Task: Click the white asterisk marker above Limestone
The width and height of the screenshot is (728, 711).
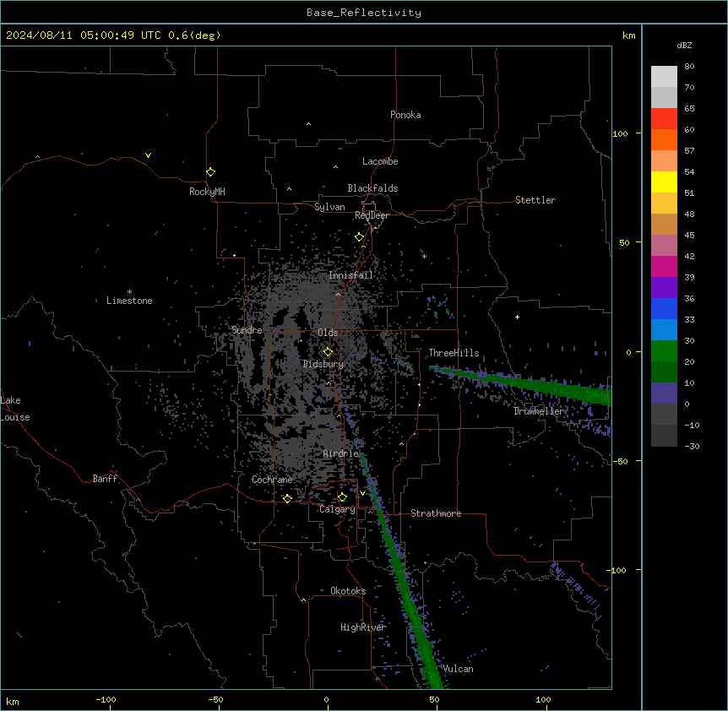Action: click(129, 292)
